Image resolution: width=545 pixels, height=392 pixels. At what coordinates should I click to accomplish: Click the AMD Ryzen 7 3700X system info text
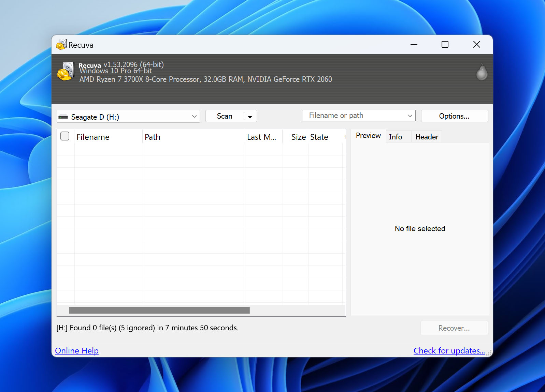tap(206, 79)
